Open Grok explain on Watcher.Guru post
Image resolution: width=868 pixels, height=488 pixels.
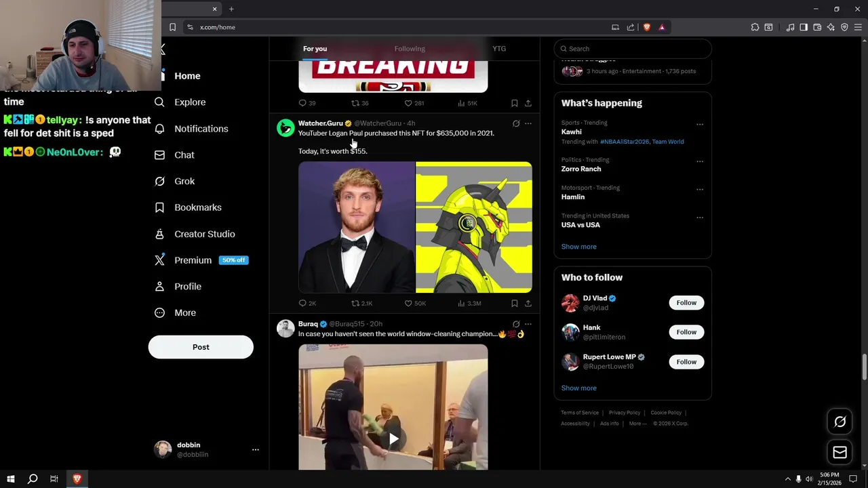[516, 123]
